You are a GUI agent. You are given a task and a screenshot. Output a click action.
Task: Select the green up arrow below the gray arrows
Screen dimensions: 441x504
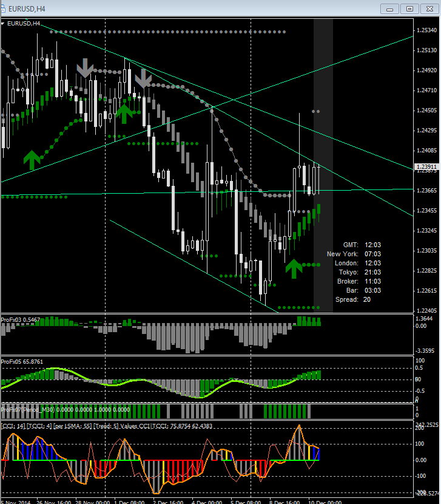(x=124, y=112)
